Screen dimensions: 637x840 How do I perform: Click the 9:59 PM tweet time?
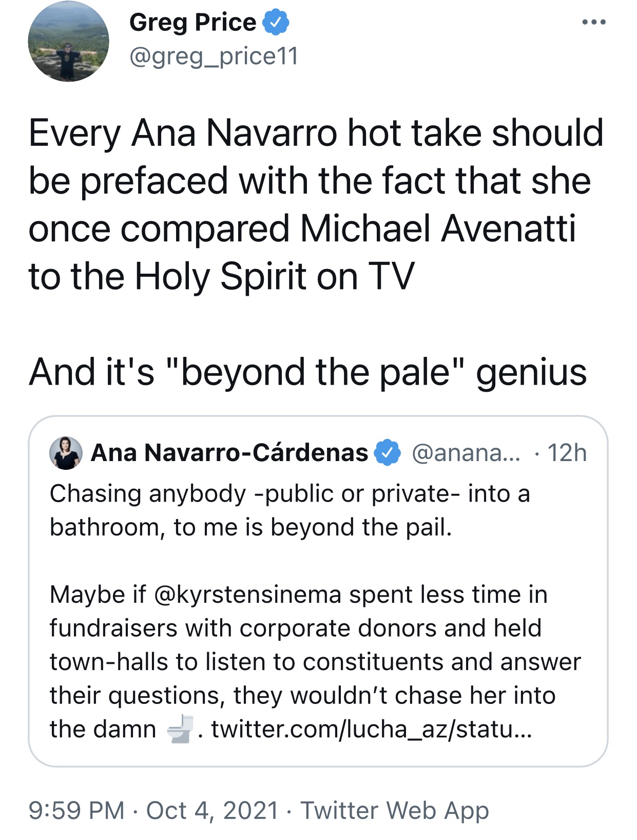tap(76, 811)
